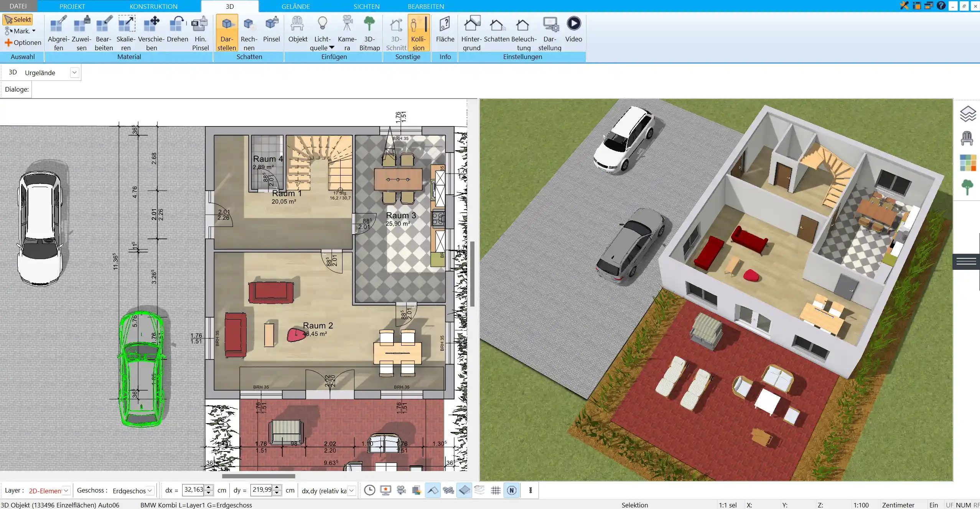Open the furniture catalog chair icon in sidebar
This screenshot has width=980, height=509.
click(967, 138)
